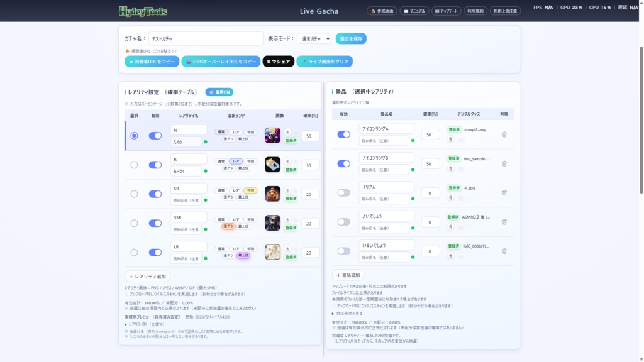Click ライブ画面をクリア button

pyautogui.click(x=325, y=62)
